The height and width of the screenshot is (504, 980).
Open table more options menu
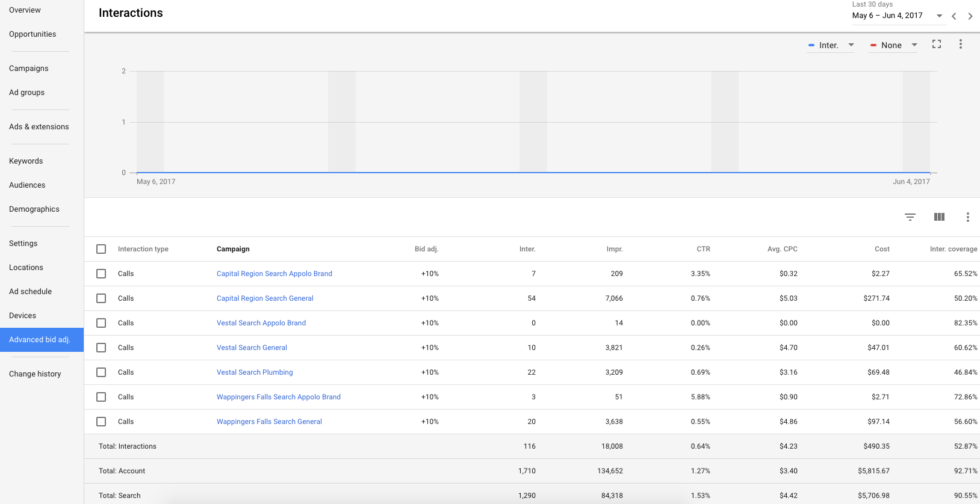(967, 217)
